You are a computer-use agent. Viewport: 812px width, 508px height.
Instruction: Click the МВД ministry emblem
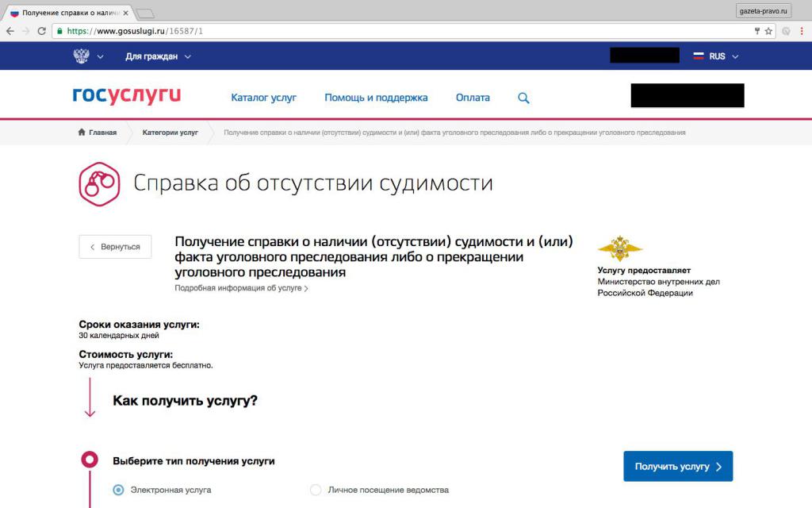620,250
